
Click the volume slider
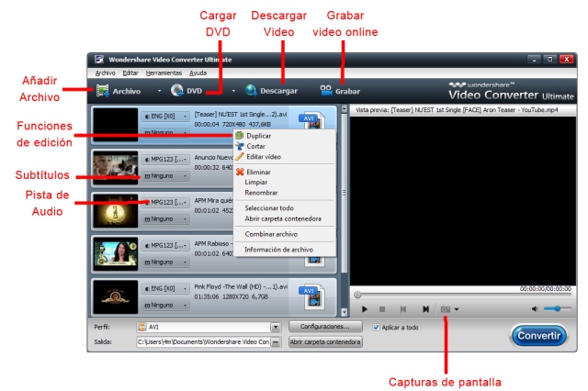coord(558,308)
